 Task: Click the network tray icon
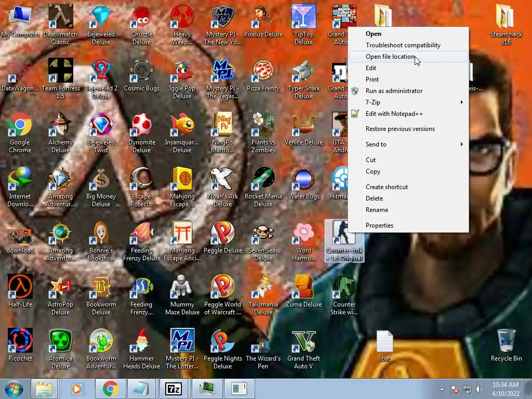click(x=467, y=389)
